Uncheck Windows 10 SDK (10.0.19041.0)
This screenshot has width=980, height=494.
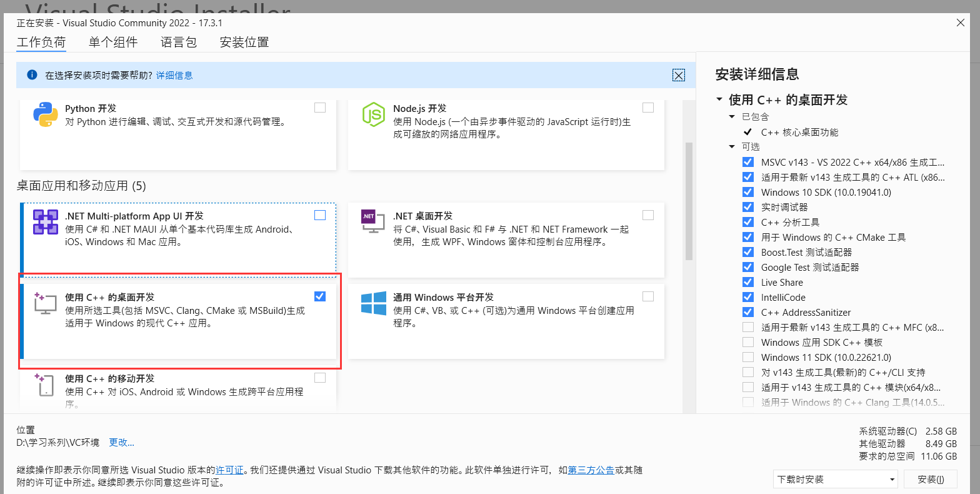coord(748,192)
